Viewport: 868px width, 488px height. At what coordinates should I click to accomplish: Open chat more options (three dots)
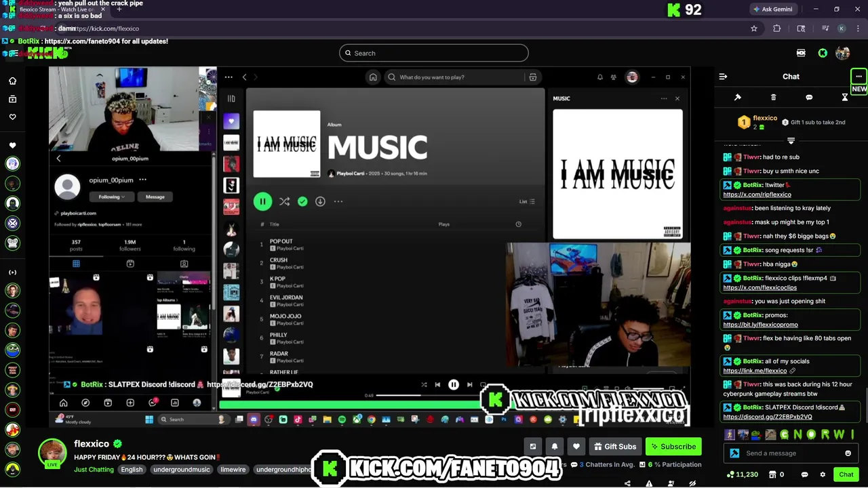(x=859, y=77)
